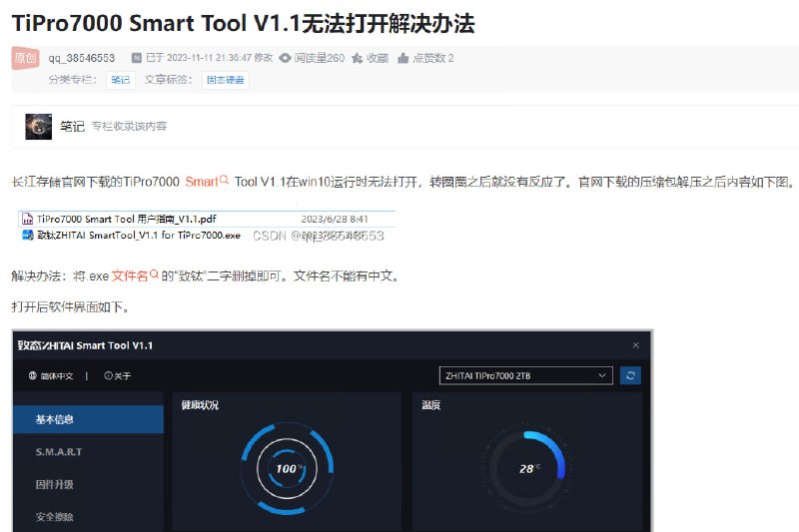799x532 pixels.
Task: Click the file date 2023/6/28 8:41
Action: click(x=335, y=220)
